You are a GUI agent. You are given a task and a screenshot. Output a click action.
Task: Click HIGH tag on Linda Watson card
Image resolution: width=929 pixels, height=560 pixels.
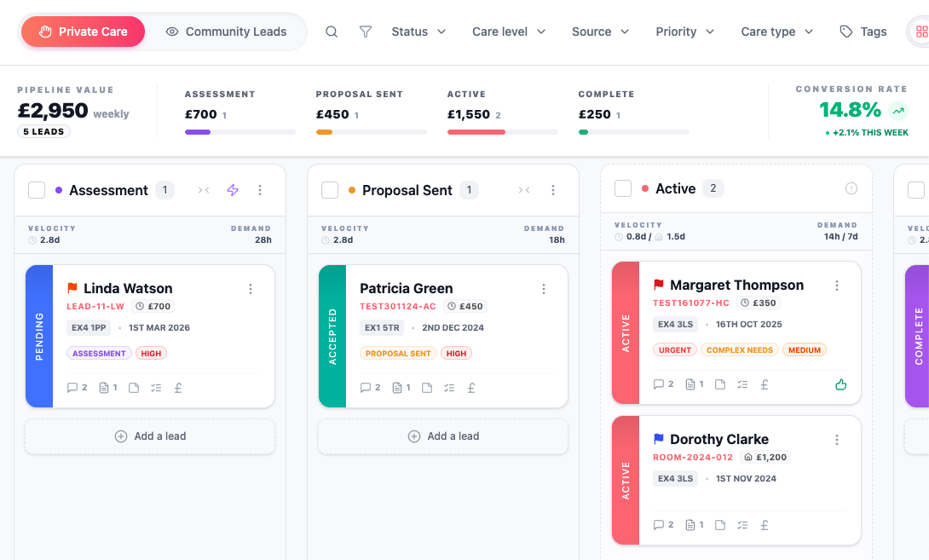(151, 353)
